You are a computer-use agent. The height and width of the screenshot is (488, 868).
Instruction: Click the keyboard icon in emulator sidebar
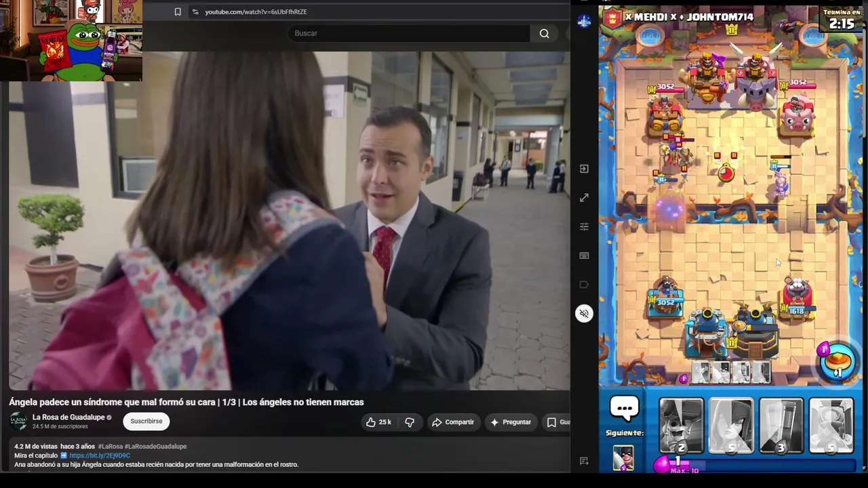pos(584,256)
